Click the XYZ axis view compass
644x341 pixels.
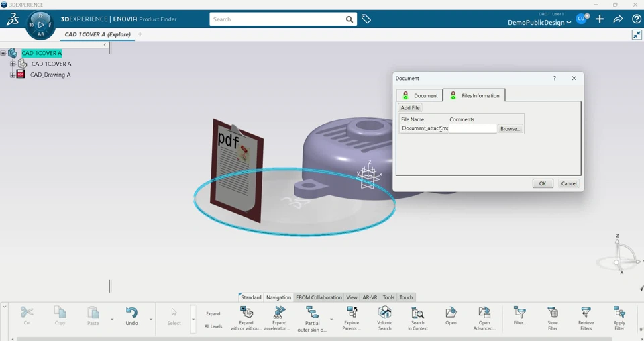point(619,254)
